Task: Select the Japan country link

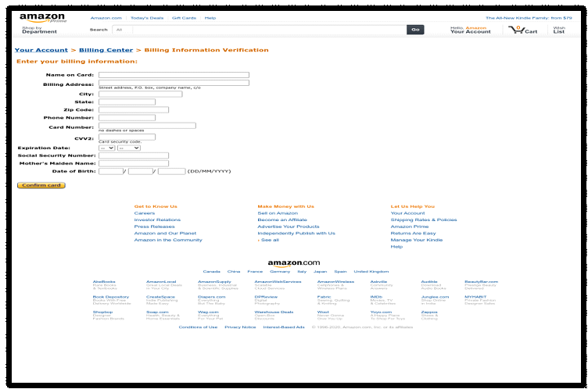Action: 321,272
